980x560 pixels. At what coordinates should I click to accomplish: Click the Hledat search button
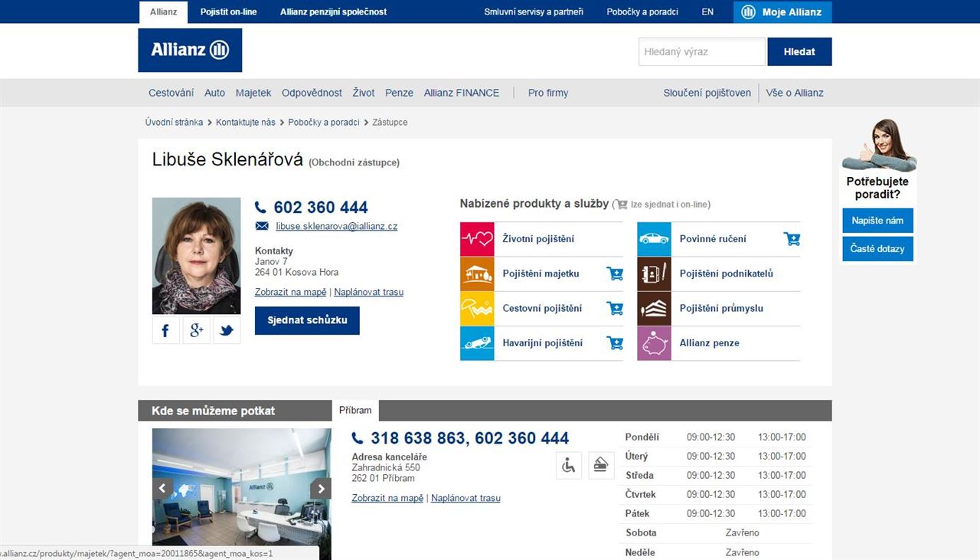point(799,52)
